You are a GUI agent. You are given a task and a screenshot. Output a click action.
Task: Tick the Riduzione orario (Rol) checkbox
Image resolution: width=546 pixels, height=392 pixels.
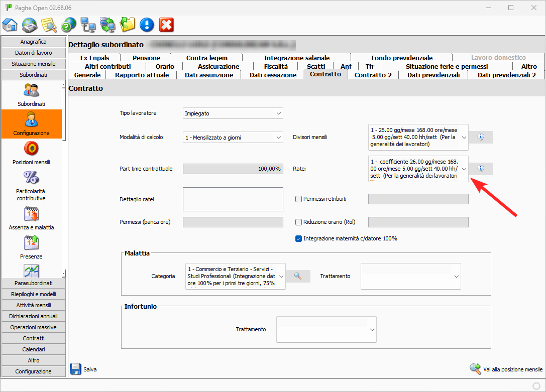pyautogui.click(x=298, y=222)
